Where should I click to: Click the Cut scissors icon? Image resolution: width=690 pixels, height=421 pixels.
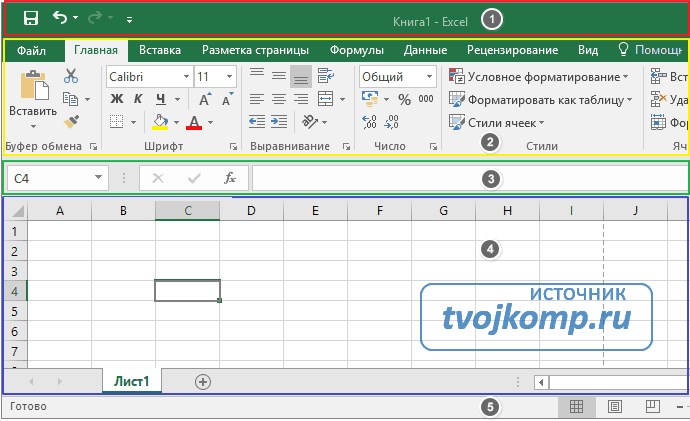click(x=71, y=76)
